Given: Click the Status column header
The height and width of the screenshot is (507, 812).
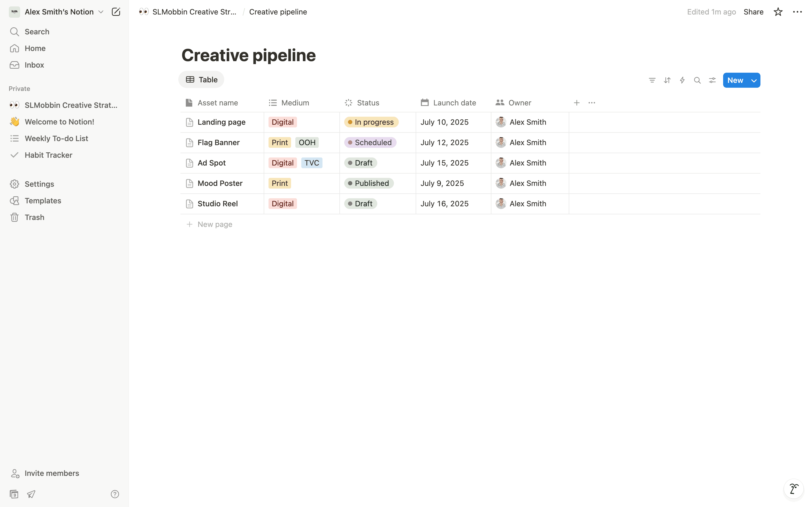Looking at the screenshot, I should click(368, 103).
